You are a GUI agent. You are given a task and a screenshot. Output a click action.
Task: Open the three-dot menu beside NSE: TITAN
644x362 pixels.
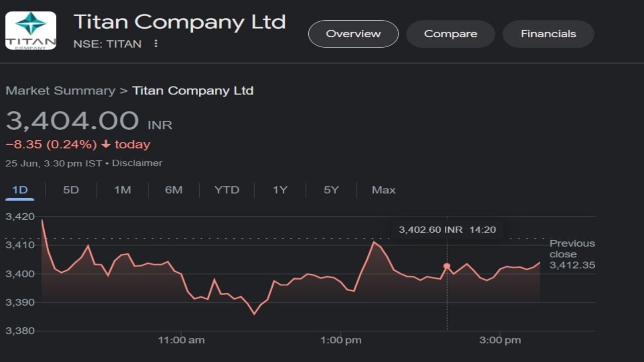click(x=156, y=44)
